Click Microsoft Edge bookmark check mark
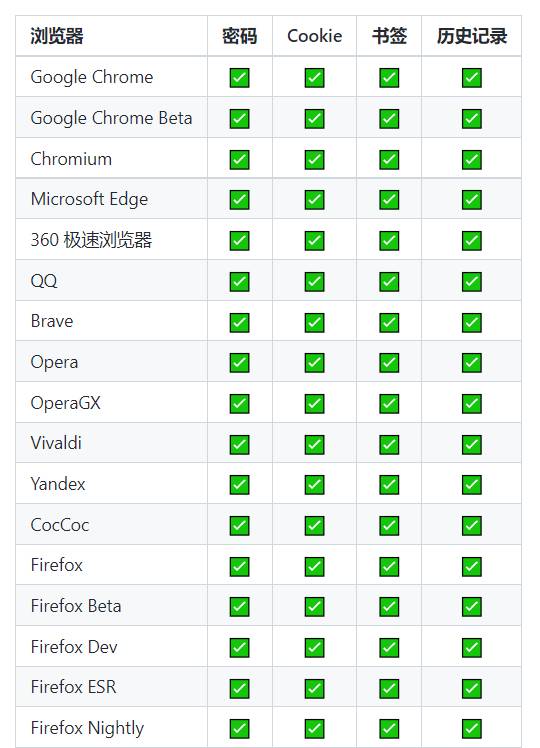 pos(389,199)
